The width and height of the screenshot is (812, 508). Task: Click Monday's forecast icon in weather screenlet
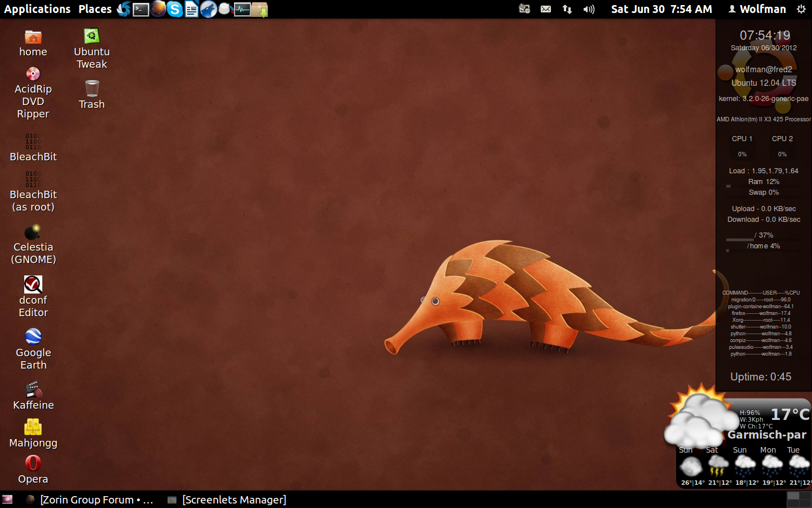[x=772, y=466]
